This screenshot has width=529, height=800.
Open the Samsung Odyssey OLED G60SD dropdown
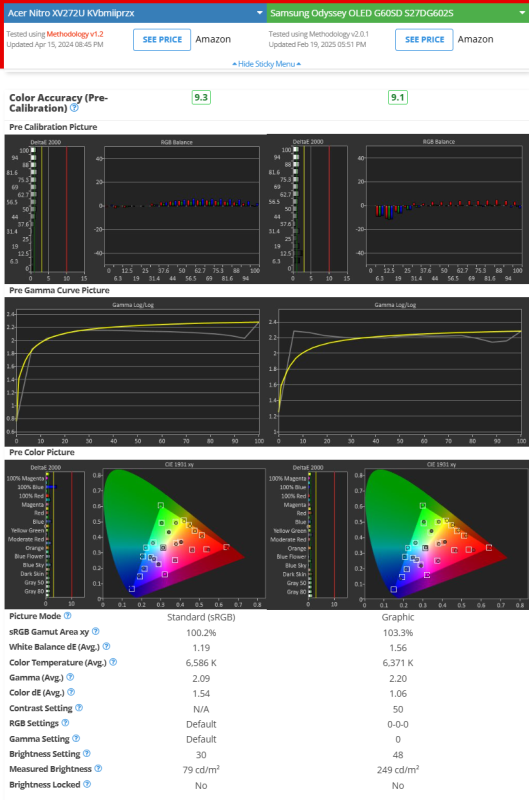click(x=398, y=13)
